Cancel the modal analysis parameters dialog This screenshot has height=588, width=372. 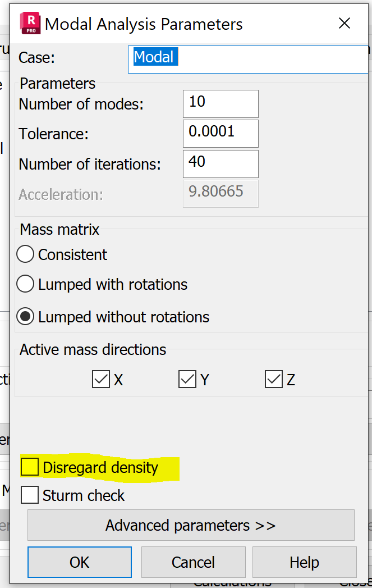tap(193, 562)
